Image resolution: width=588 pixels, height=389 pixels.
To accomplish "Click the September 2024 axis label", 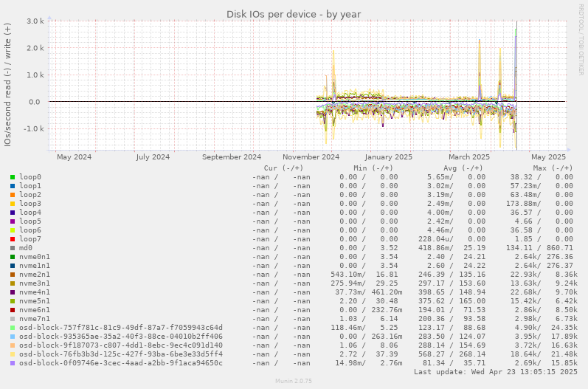I will click(x=232, y=156).
